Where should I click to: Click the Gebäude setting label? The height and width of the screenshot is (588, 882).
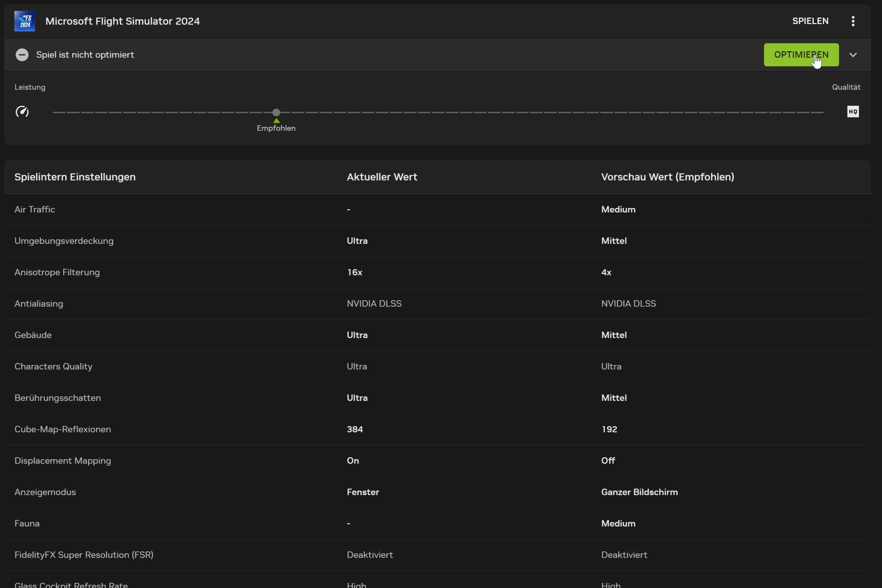point(33,335)
